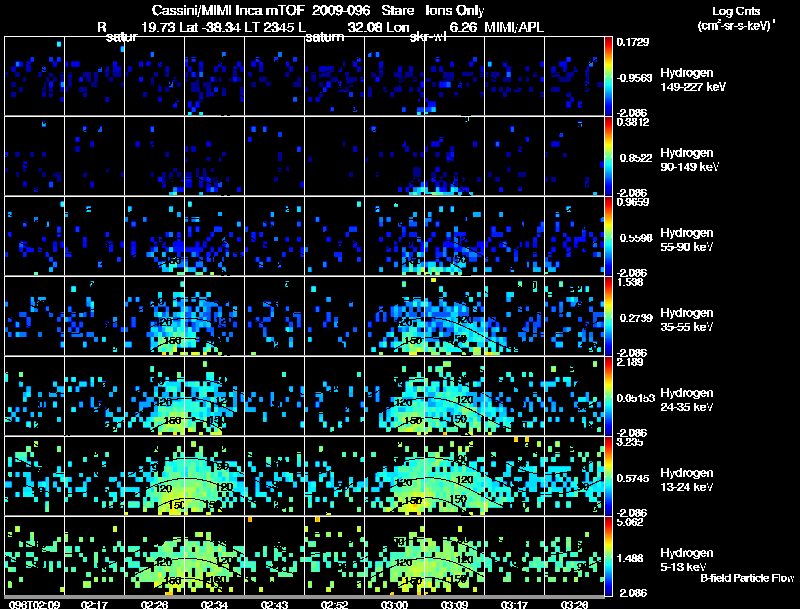Click the 5-13 keV color scale bar
Image resolution: width=800 pixels, height=609 pixels.
(x=608, y=556)
